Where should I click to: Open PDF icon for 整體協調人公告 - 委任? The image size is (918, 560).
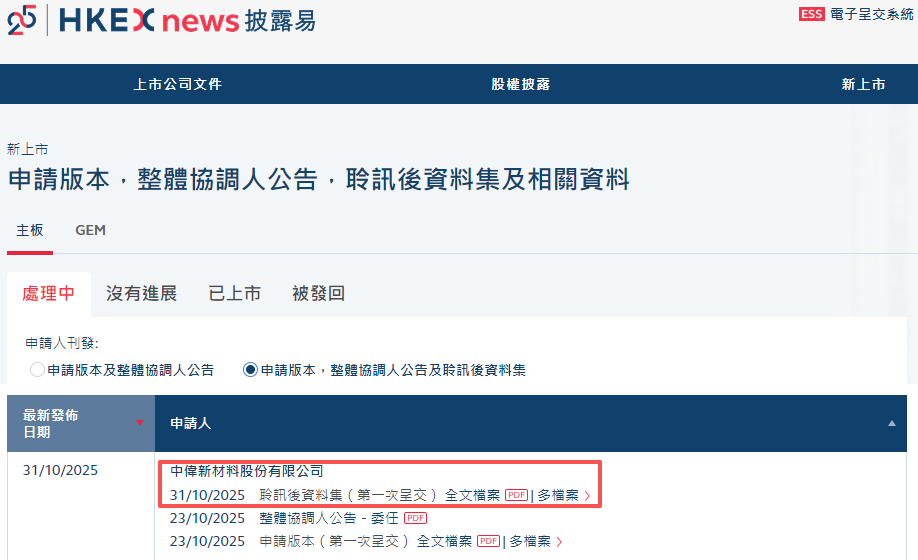click(415, 518)
